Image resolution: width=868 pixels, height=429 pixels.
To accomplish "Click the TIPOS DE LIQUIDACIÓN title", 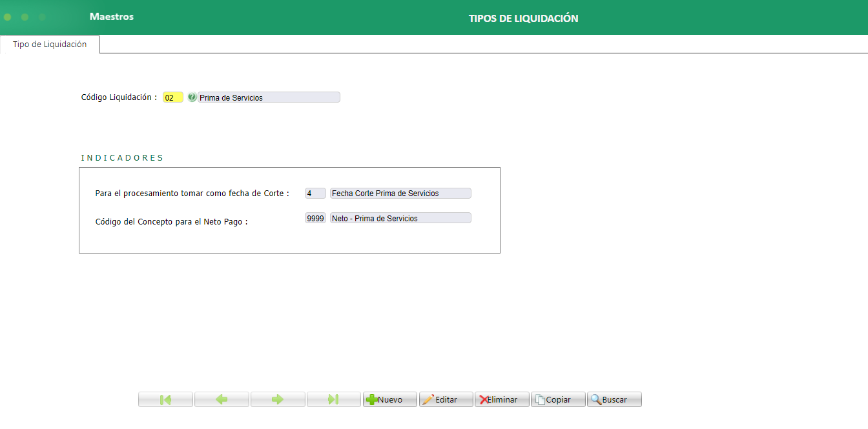I will coord(524,19).
